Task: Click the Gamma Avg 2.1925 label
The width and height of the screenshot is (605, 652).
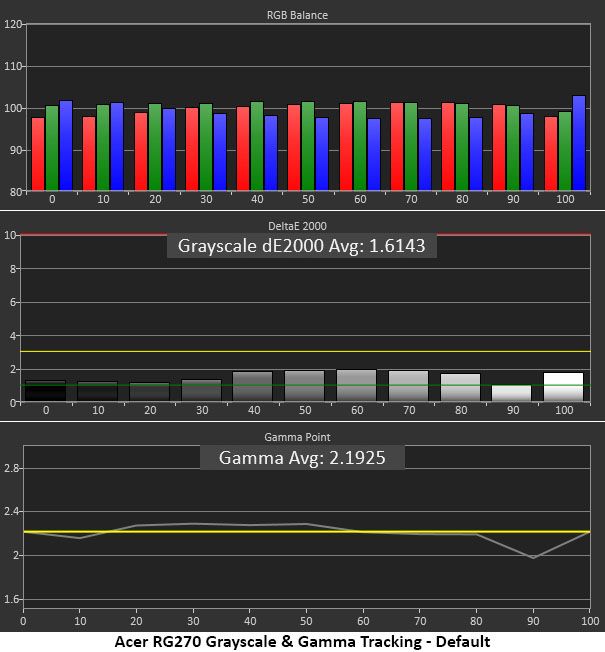Action: [302, 457]
